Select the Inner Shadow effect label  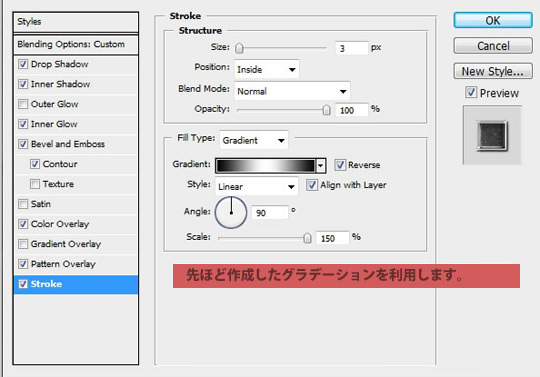coord(60,84)
